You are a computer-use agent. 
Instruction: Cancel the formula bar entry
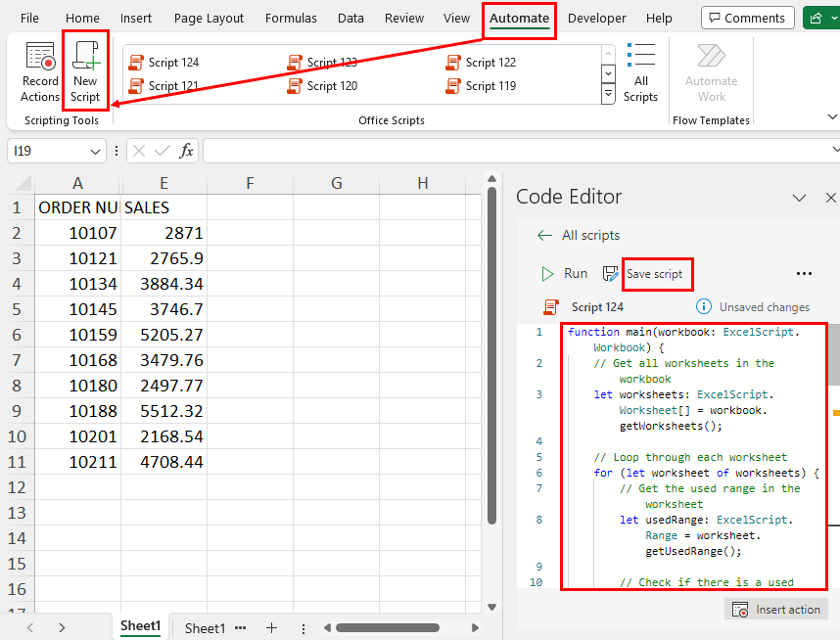click(139, 151)
